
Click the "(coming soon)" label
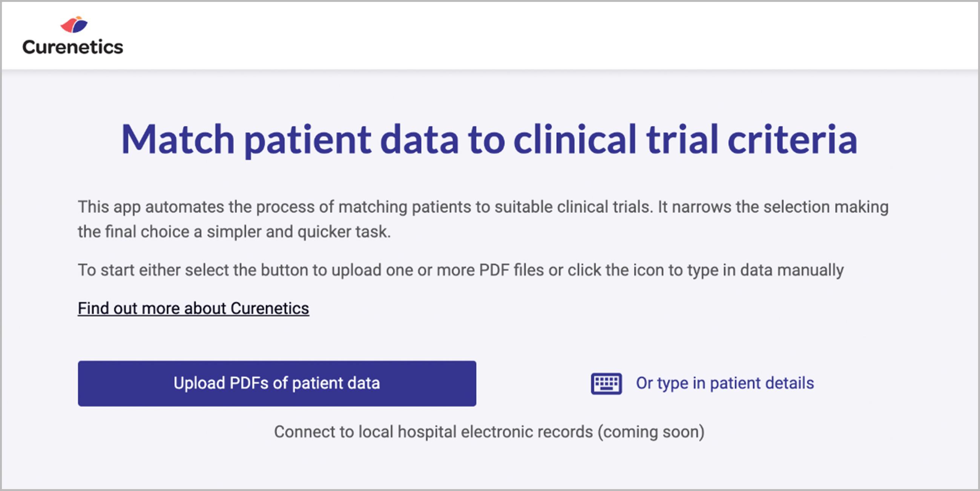pyautogui.click(x=651, y=432)
